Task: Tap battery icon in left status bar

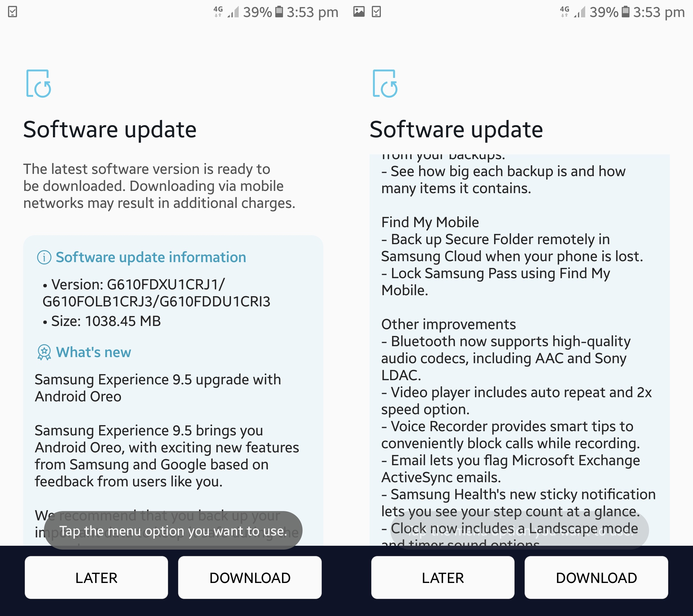Action: (279, 12)
